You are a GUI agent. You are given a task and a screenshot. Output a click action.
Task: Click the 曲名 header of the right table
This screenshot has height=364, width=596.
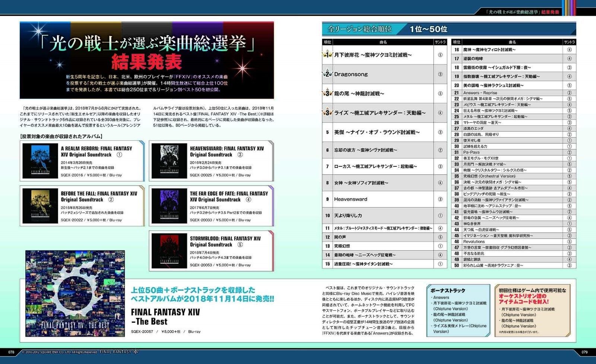(512, 42)
